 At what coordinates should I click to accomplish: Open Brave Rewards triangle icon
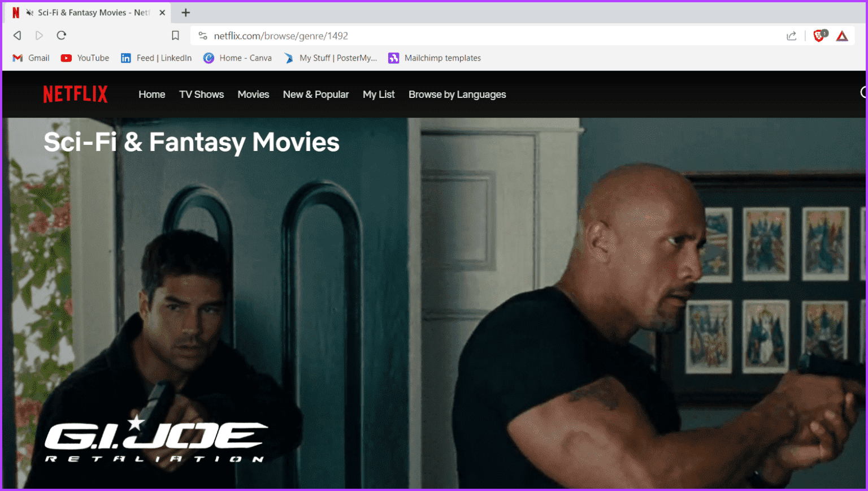point(842,36)
